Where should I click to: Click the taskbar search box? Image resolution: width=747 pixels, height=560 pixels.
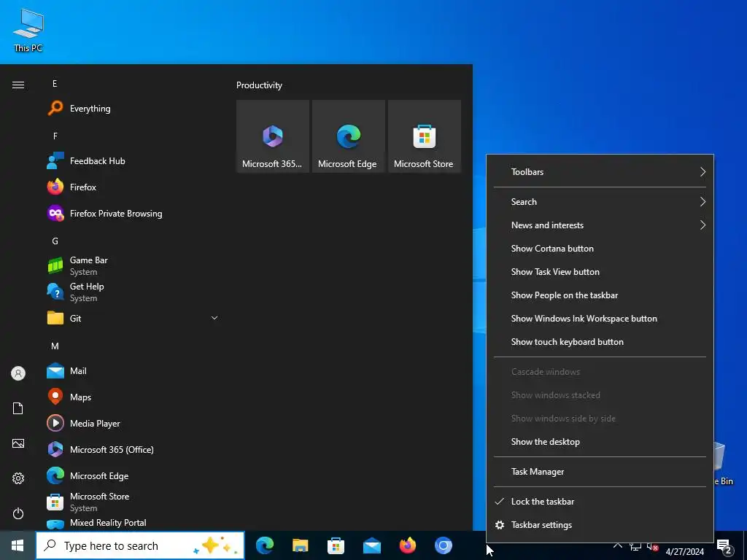coord(141,545)
